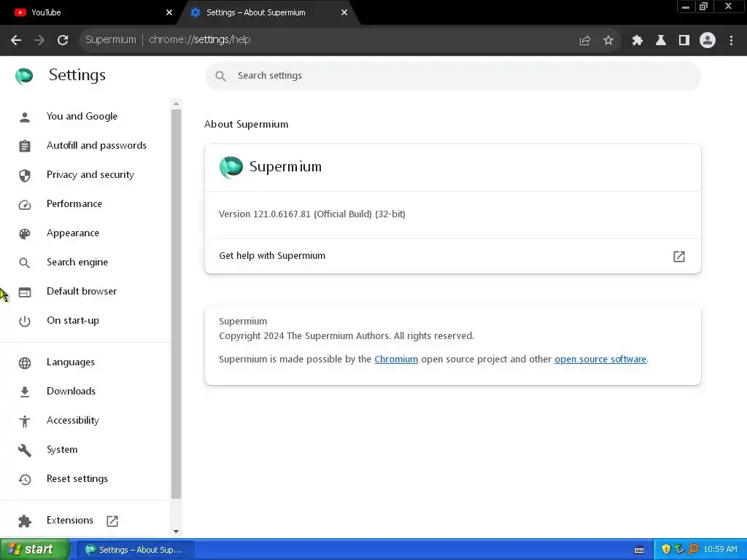747x560 pixels.
Task: Click the magnifier tray icon
Action: coord(693,550)
